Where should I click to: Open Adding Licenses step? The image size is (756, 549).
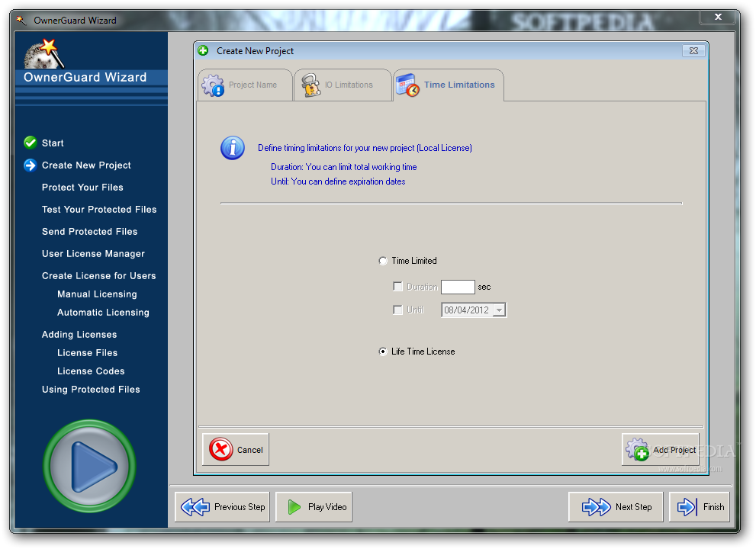(x=79, y=335)
